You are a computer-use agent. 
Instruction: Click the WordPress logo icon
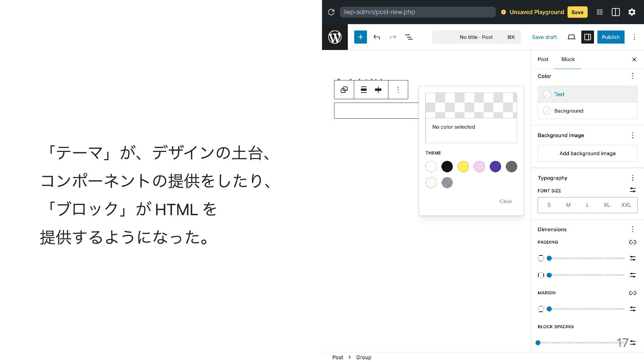[335, 37]
